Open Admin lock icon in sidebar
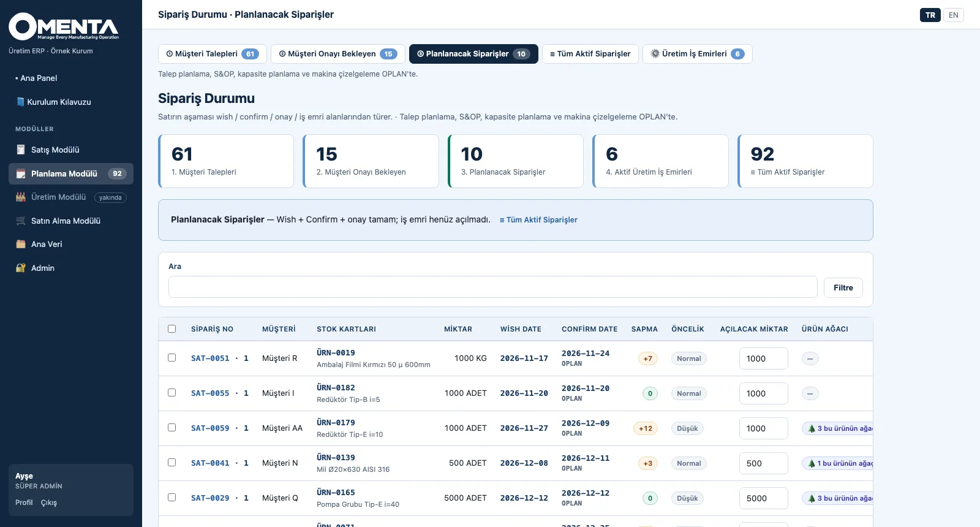 coord(20,268)
